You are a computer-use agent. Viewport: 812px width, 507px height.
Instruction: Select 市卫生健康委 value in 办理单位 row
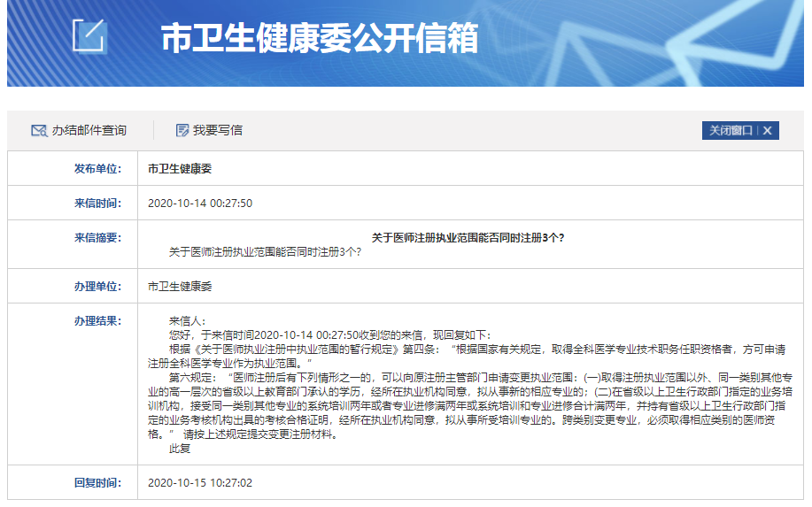tap(180, 287)
